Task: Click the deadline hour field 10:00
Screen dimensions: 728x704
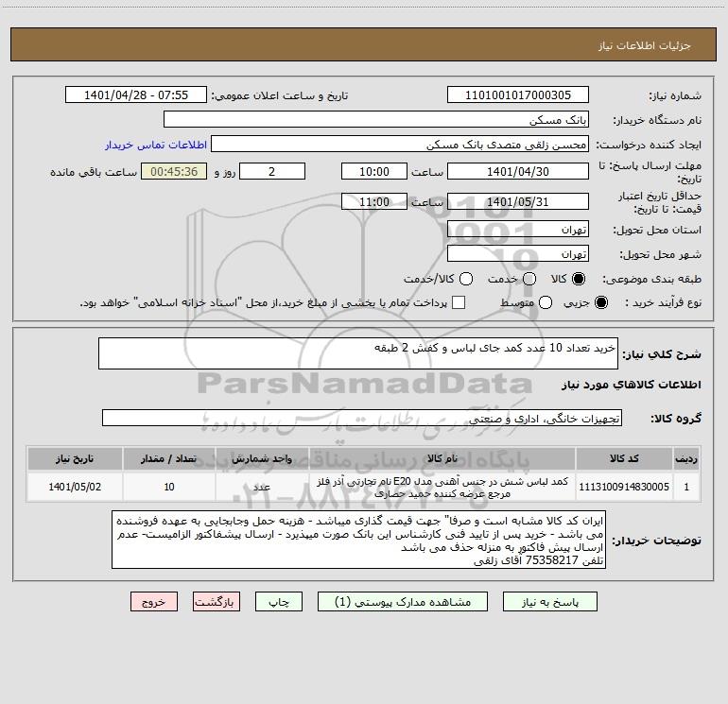Action: pos(374,171)
